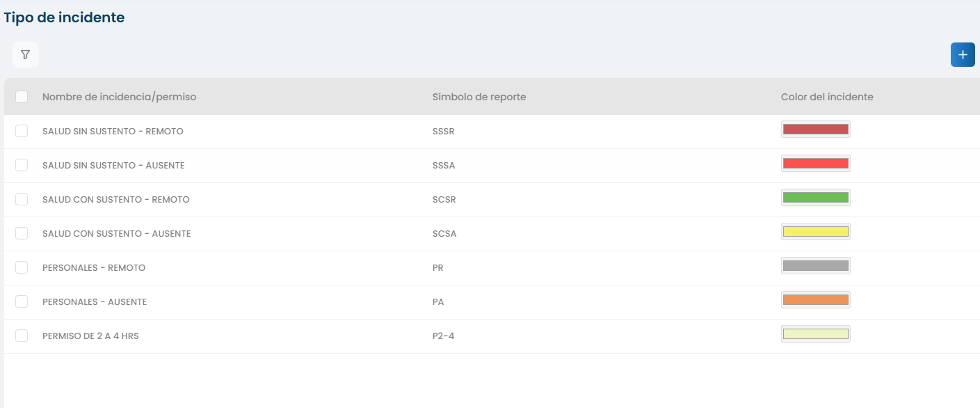980x408 pixels.
Task: Click the Color del incidente column header
Action: click(x=826, y=97)
